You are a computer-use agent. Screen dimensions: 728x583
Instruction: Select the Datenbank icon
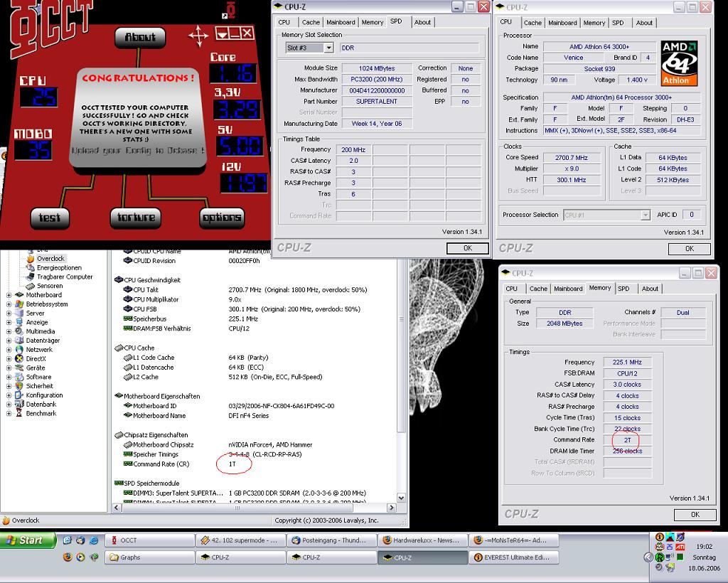tap(19, 405)
